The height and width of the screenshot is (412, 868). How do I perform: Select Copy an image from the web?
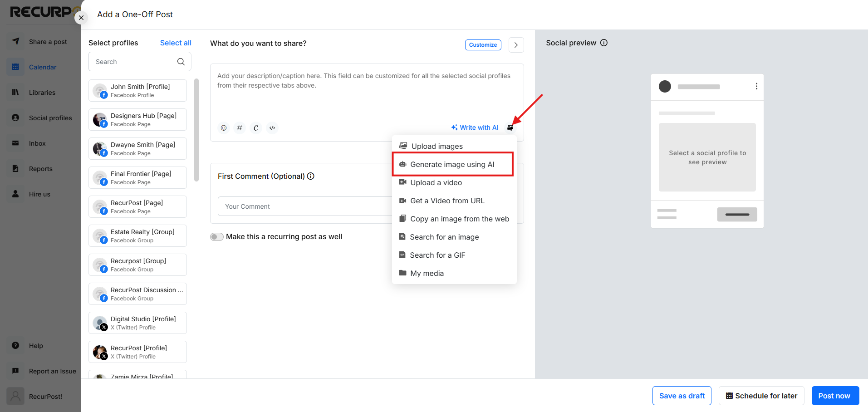(454, 219)
